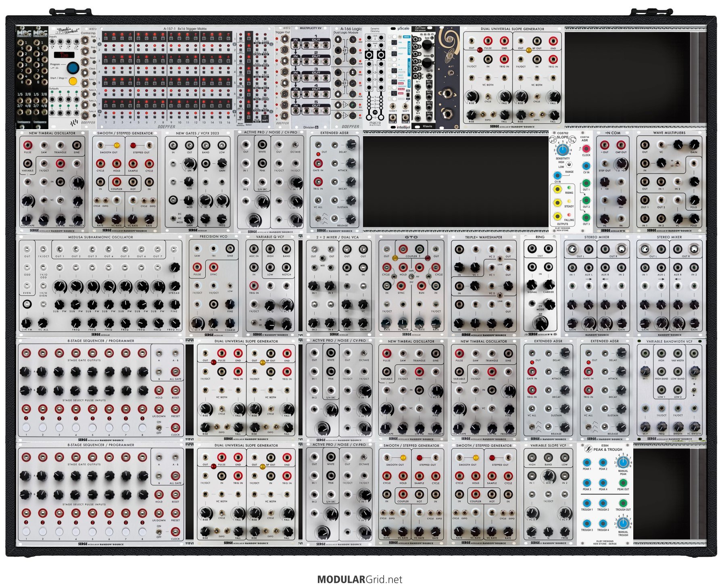Click the LOW 2 jack on Variable Bandwidth VCF
Viewport: 720px width, 588px height.
coord(678,390)
